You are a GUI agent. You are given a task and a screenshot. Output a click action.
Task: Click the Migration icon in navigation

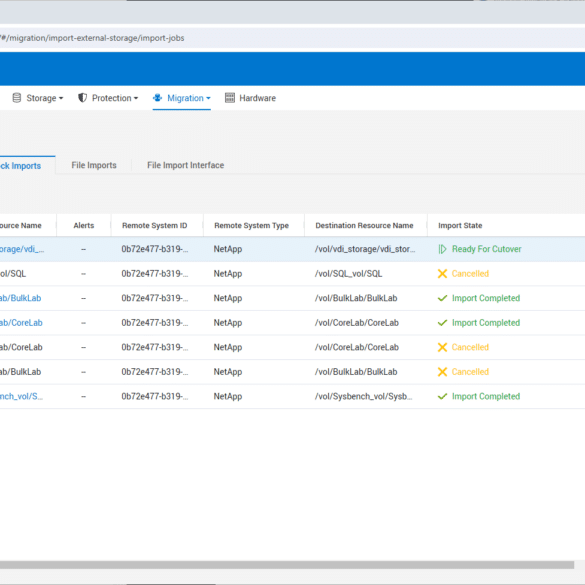157,98
